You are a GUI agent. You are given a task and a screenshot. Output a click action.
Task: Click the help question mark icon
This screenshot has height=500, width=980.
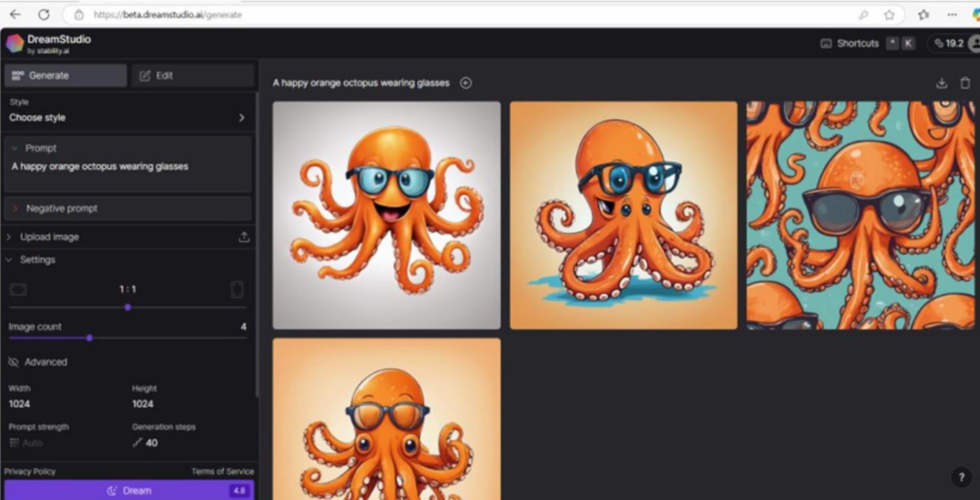(x=961, y=477)
